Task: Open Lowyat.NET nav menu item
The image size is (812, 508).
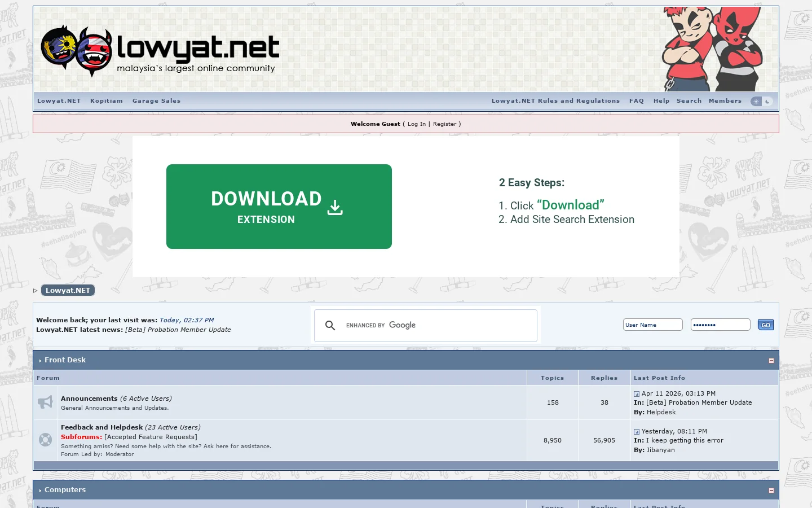Action: click(59, 101)
